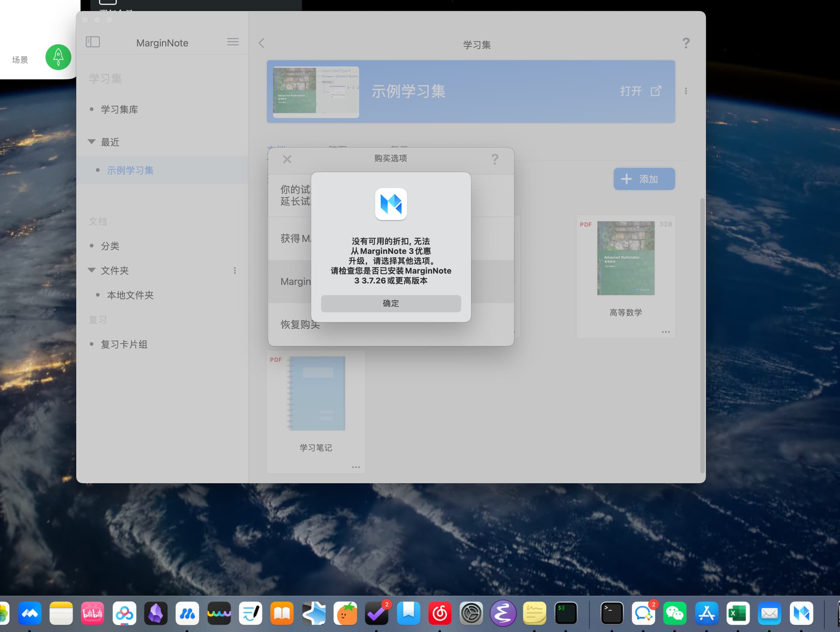The height and width of the screenshot is (632, 840).
Task: Open bilibili from the dock
Action: (93, 613)
